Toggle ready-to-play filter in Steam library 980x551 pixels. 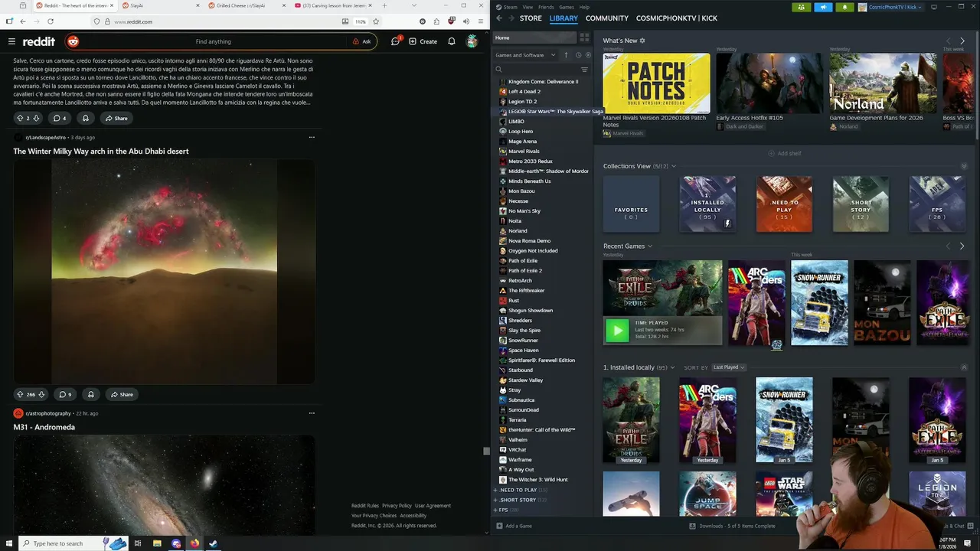point(587,55)
